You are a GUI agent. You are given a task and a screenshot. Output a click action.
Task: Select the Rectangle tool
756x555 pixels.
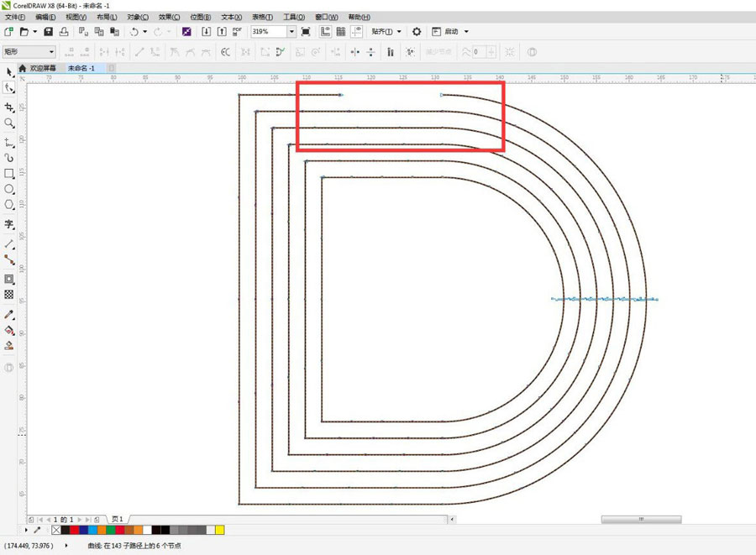pos(9,173)
